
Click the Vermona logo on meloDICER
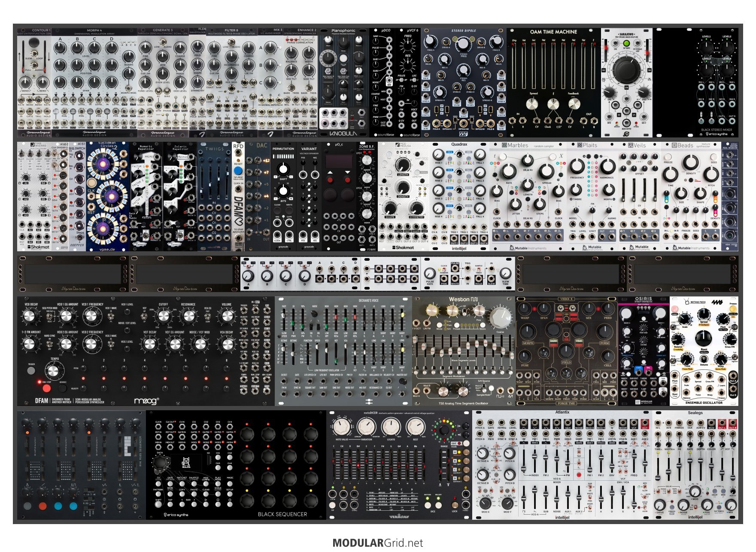(399, 516)
